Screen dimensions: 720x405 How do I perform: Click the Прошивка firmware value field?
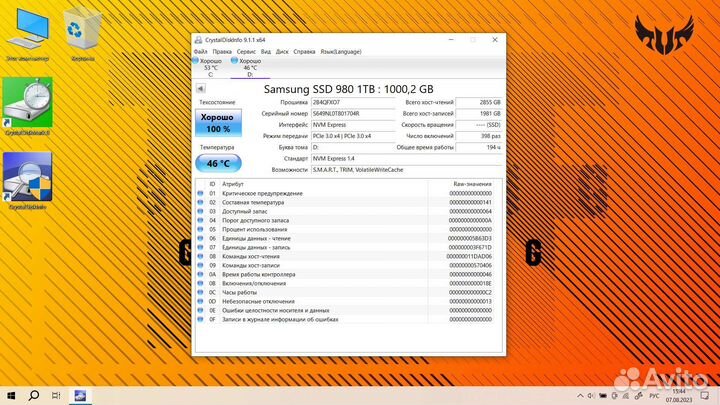point(353,102)
